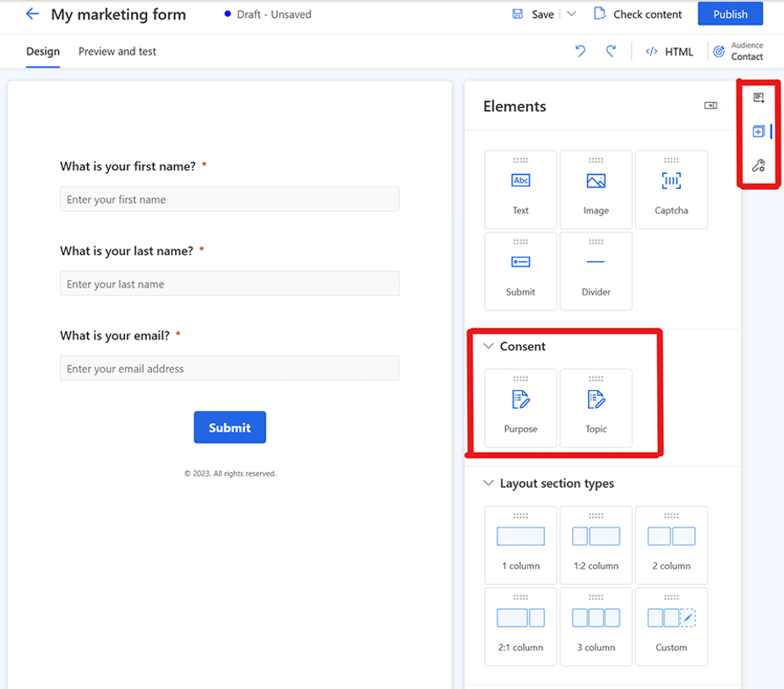Collapse the Layout section types group
This screenshot has width=784, height=689.
coord(488,484)
